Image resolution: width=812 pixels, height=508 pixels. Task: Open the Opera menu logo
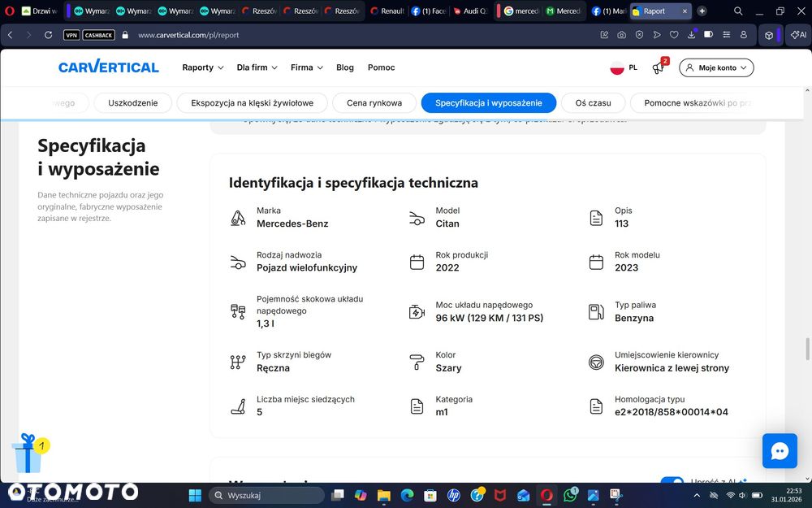pyautogui.click(x=9, y=11)
